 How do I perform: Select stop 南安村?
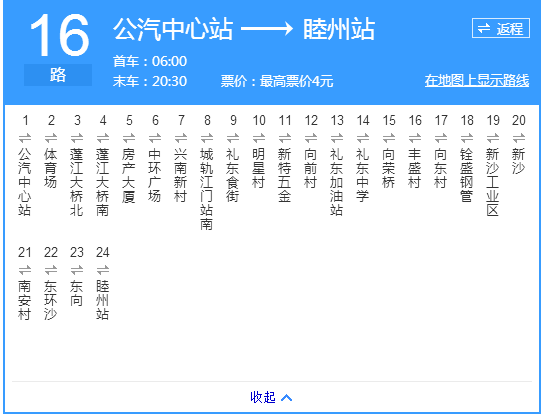tap(25, 300)
